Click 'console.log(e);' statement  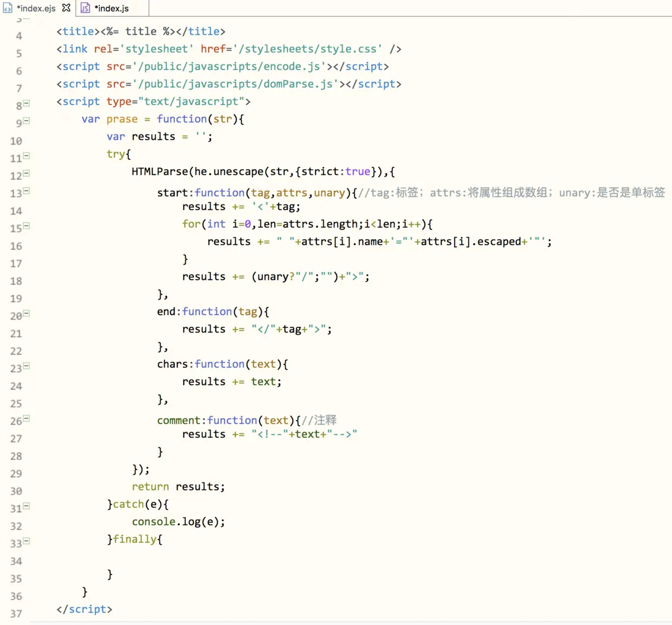point(178,522)
